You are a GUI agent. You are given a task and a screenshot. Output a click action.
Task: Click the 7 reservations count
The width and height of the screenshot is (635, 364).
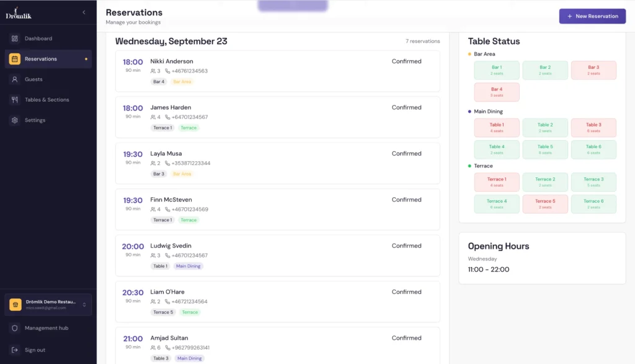[x=422, y=42]
